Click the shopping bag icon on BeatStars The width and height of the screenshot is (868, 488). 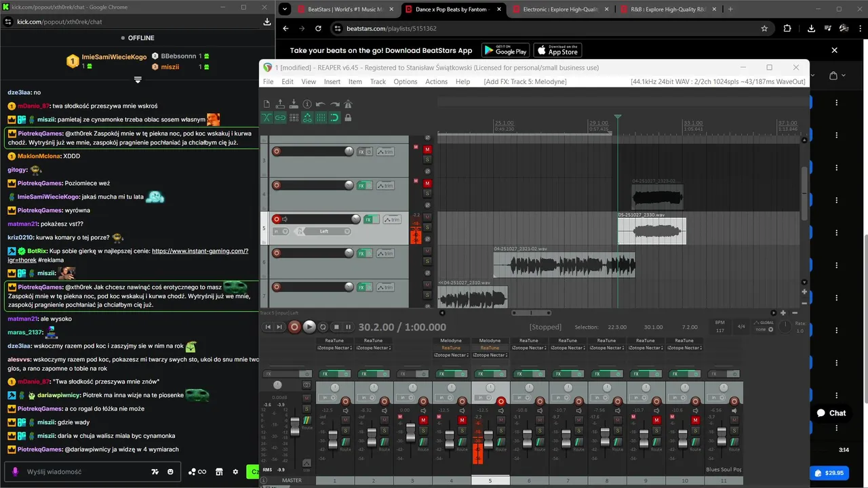click(833, 76)
